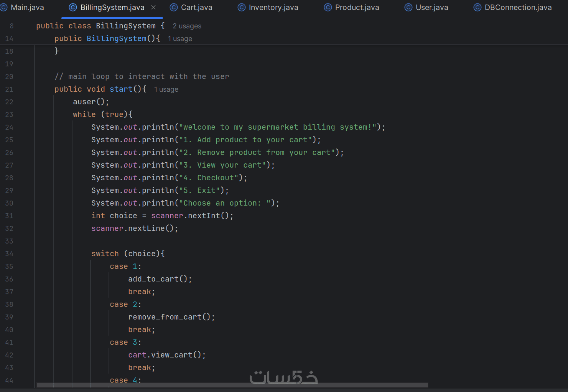Click 'scanner.nextInt()' on the choice line
Viewport: 568px width, 392px height.
click(x=190, y=216)
